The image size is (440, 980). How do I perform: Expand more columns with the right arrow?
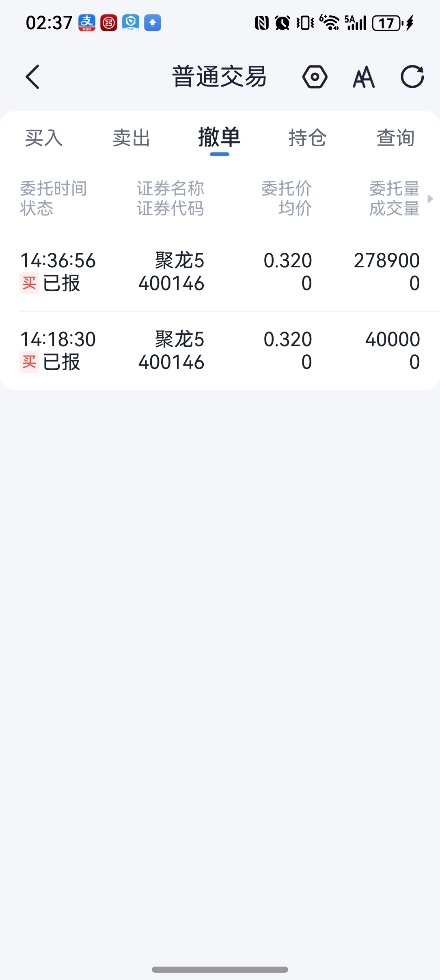430,199
